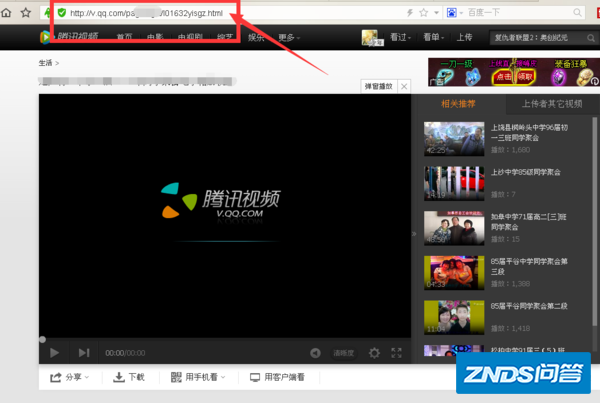Click the lightning speed-mode icon in the address bar

pos(410,13)
